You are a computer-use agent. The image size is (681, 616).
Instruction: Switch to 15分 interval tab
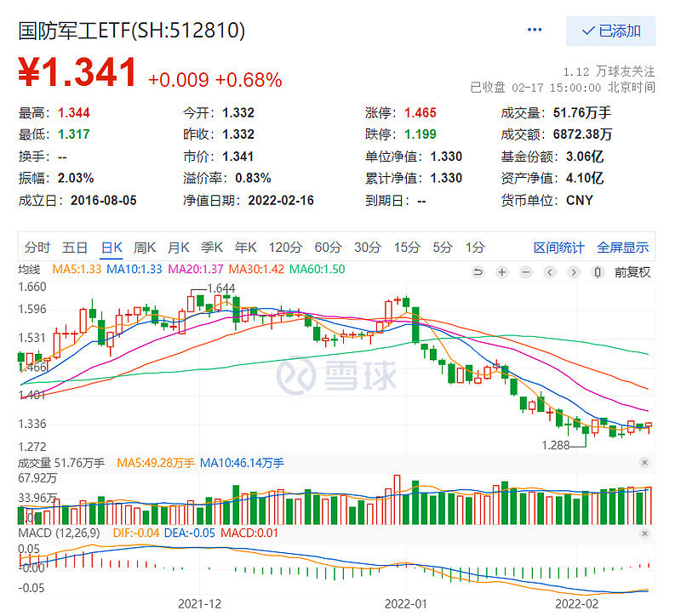click(407, 248)
